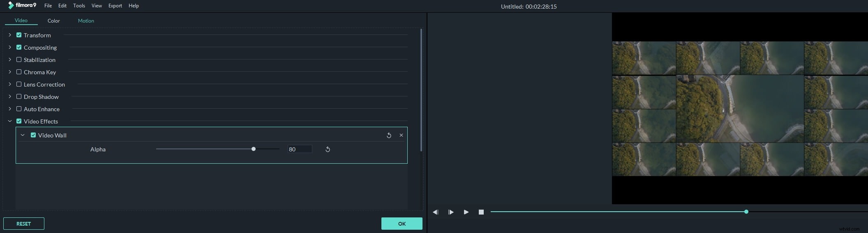
Task: Collapse the Video Effects section
Action: click(10, 121)
